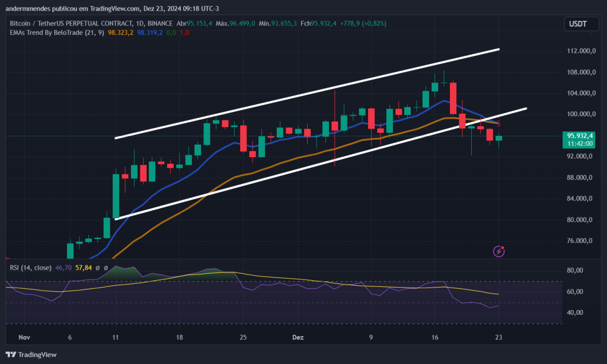The image size is (607, 364).
Task: Click the lightning flash icon on the chart
Action: (x=499, y=251)
